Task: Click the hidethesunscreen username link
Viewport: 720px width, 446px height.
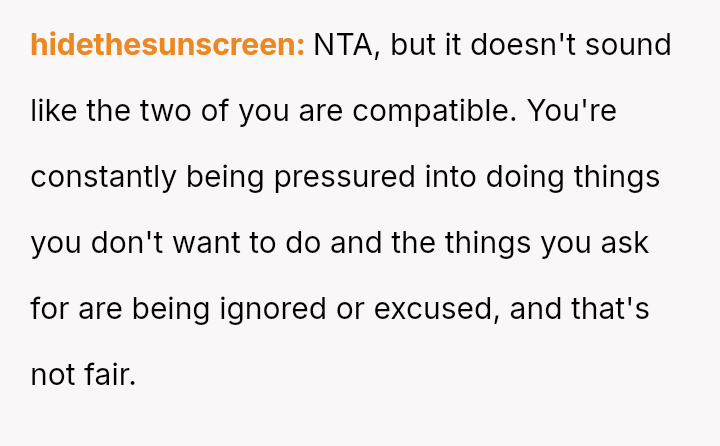Action: pos(167,46)
